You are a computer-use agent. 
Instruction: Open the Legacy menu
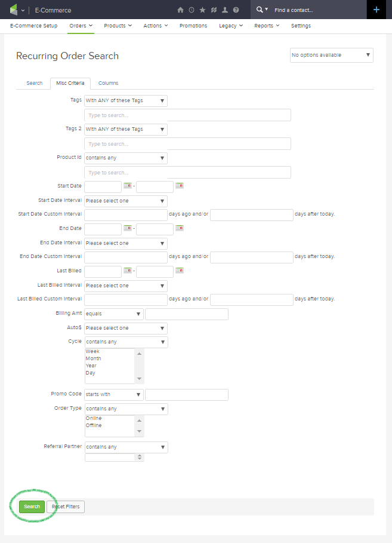pos(231,26)
